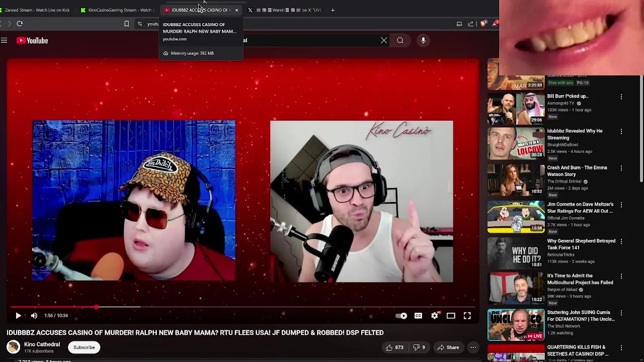Open options for General Shepherd video
Viewport: 644px width, 362px height.
pyautogui.click(x=621, y=241)
